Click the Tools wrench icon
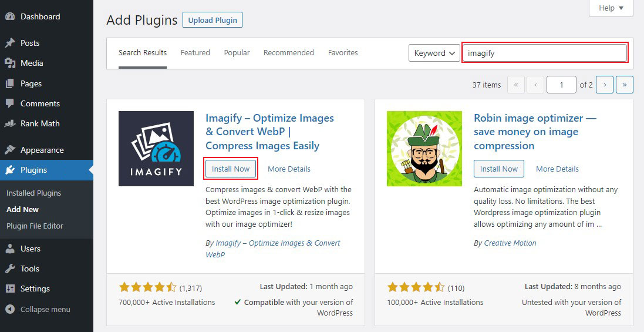Viewport: 644px width, 332px height. [x=10, y=269]
